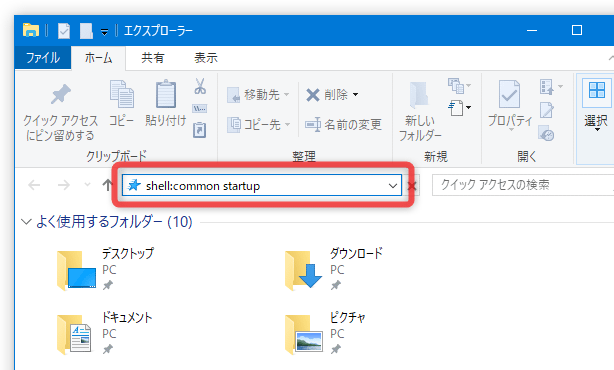This screenshot has height=370, width=614.
Task: Minimize the エクスプローラー window
Action: pos(532,31)
